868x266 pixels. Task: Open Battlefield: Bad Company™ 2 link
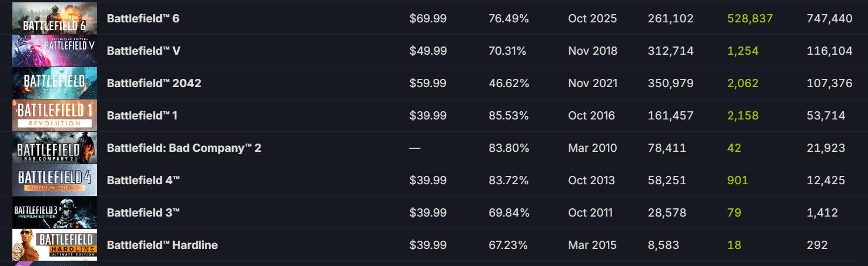[184, 148]
